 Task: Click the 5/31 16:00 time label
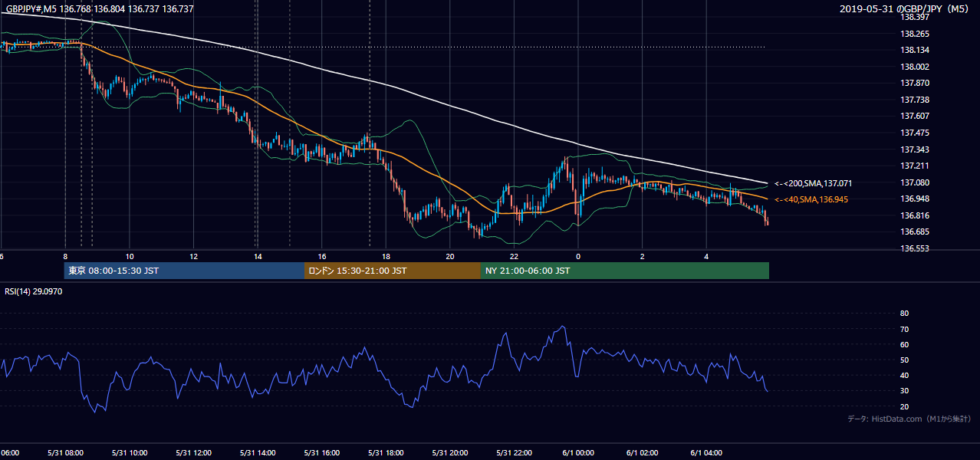point(322,453)
